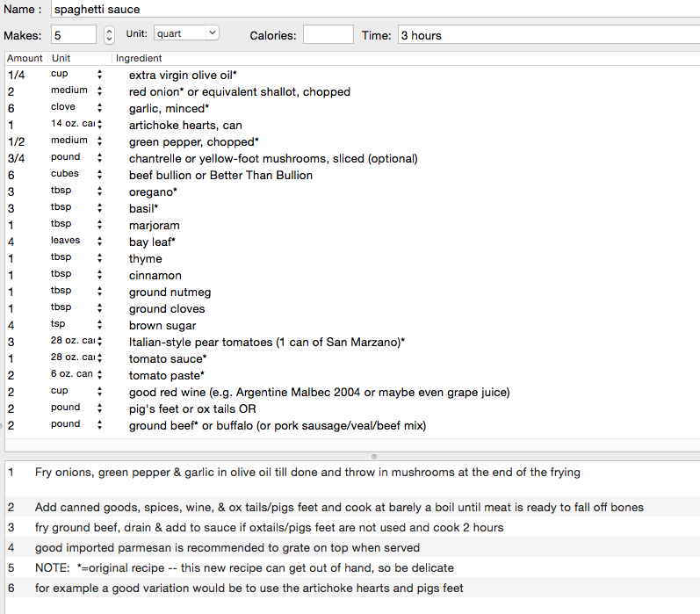Open unit popup for basil row
The width and height of the screenshot is (700, 614).
[99, 207]
